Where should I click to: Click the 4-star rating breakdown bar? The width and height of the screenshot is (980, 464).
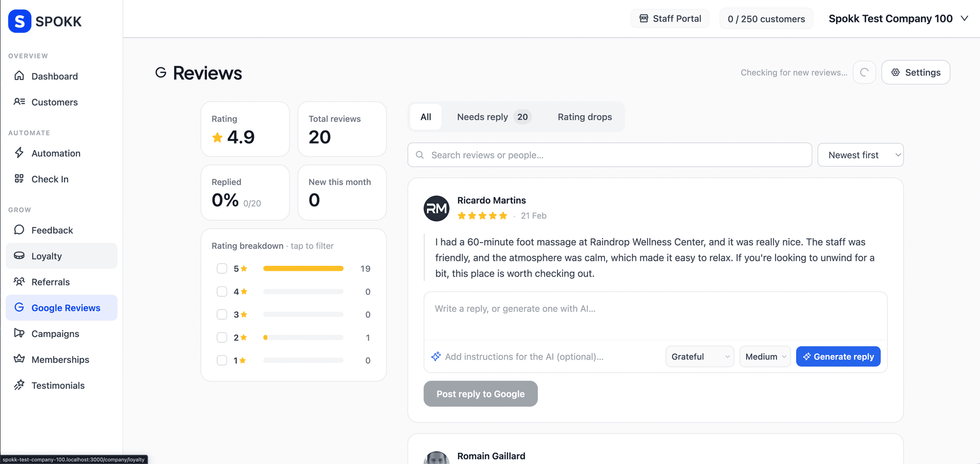point(303,291)
